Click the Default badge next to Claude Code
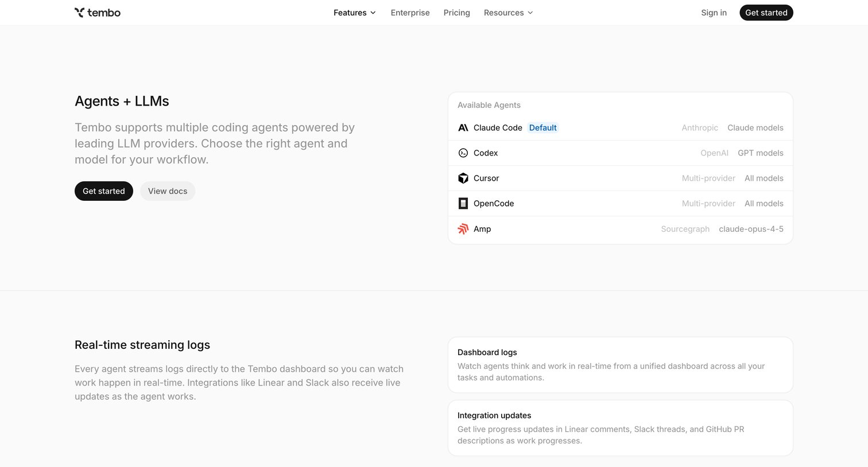 tap(542, 128)
